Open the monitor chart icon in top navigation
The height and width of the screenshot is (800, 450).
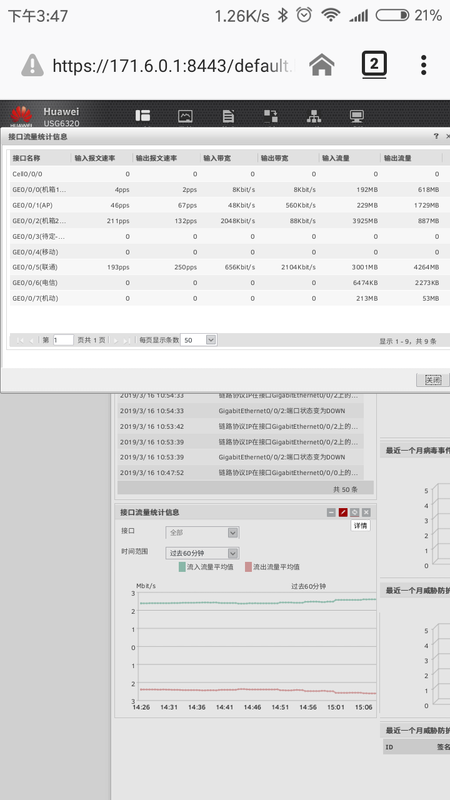coord(185,116)
